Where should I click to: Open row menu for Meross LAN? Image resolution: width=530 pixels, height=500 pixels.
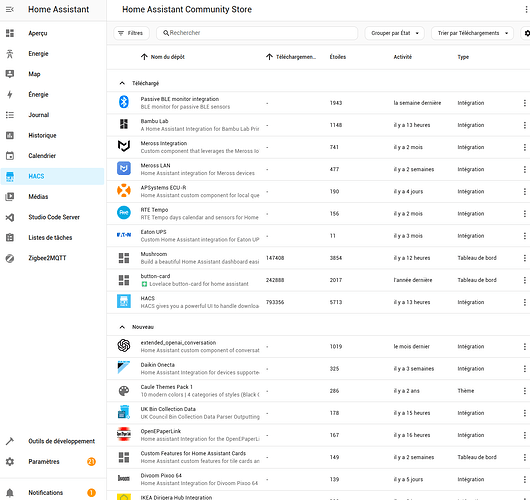525,169
